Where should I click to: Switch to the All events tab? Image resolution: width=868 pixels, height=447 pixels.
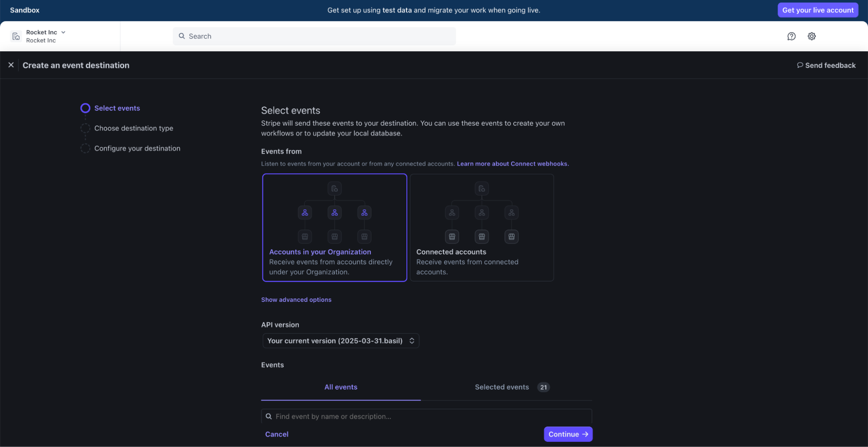click(x=341, y=387)
